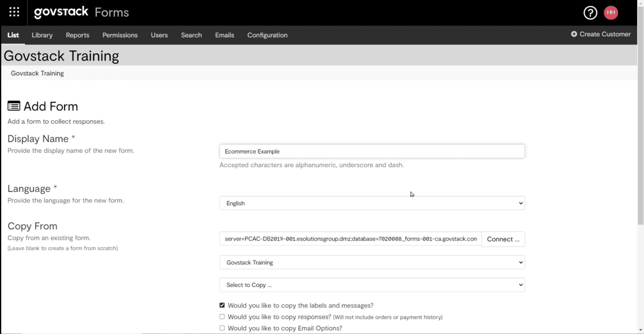
Task: Click the Govstack Training page heading
Action: pos(61,56)
